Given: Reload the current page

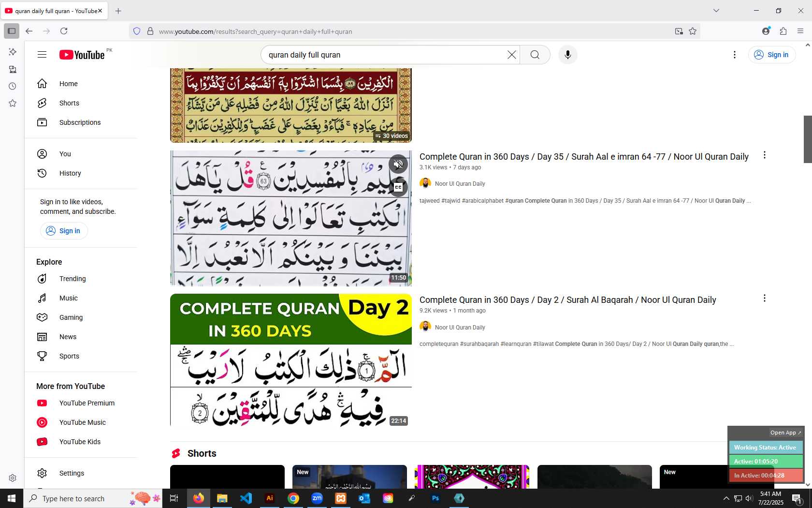Looking at the screenshot, I should [64, 31].
